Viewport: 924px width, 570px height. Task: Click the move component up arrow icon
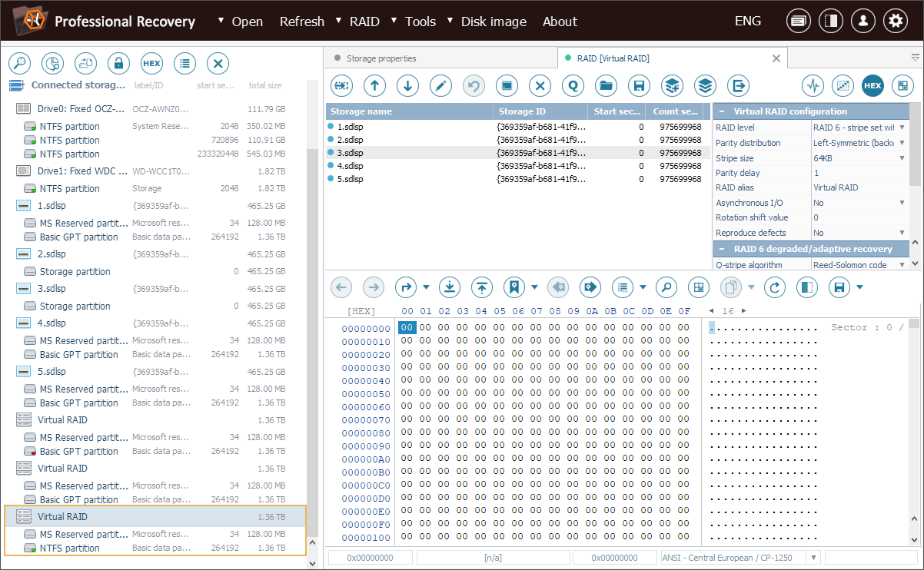point(374,85)
